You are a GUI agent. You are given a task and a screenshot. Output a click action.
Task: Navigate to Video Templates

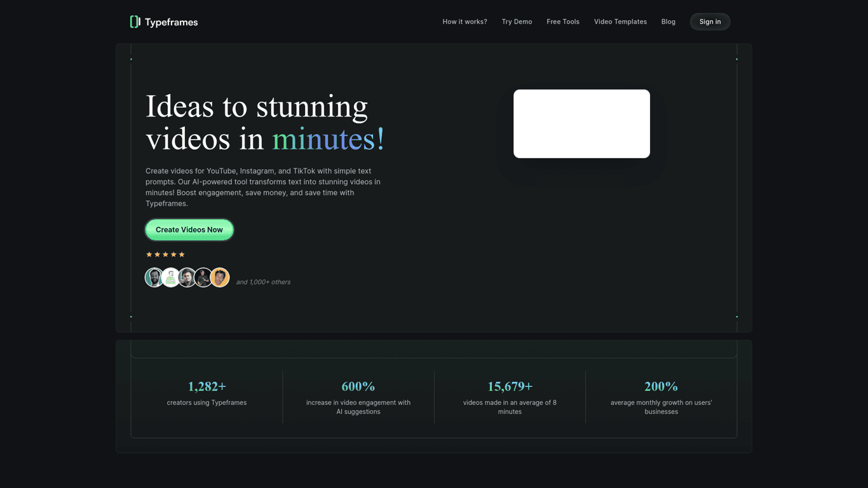click(x=620, y=22)
